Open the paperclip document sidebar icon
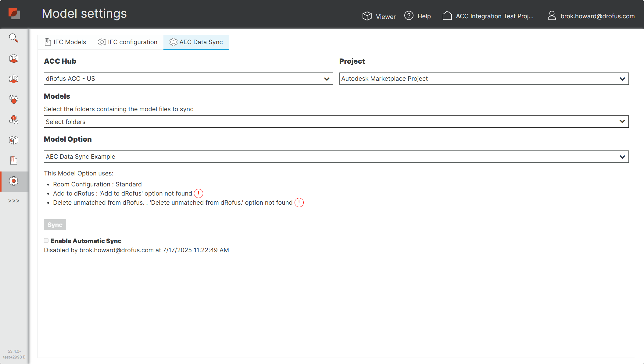 [14, 161]
